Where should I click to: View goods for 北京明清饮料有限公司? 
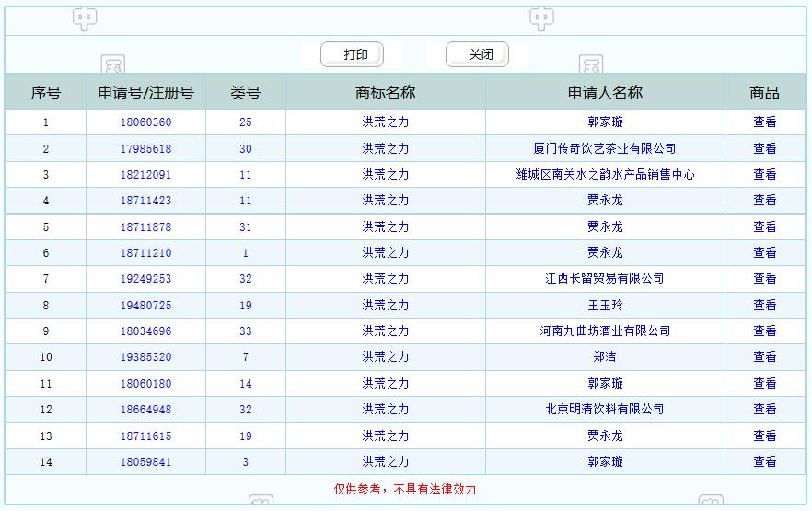(x=764, y=409)
